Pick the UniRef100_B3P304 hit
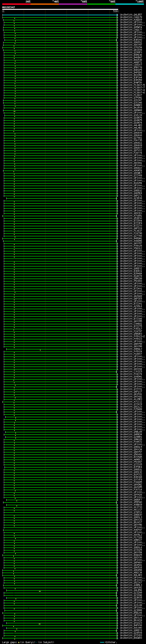This screenshot has height=644, width=146. coord(131,77)
